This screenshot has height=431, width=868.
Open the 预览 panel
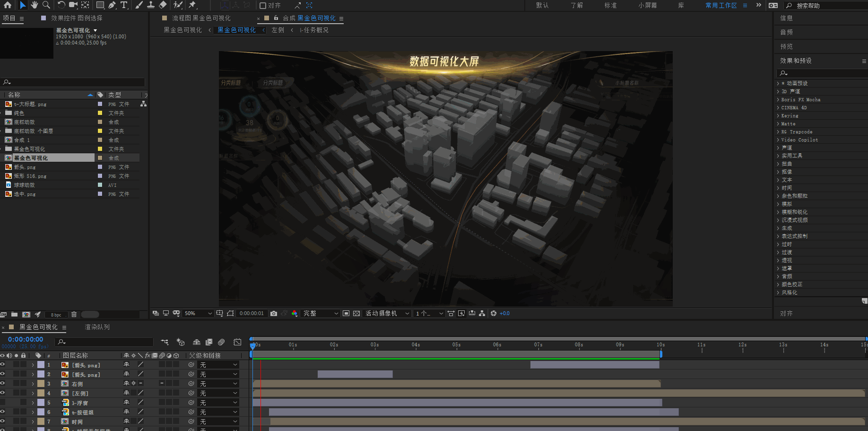(x=787, y=46)
